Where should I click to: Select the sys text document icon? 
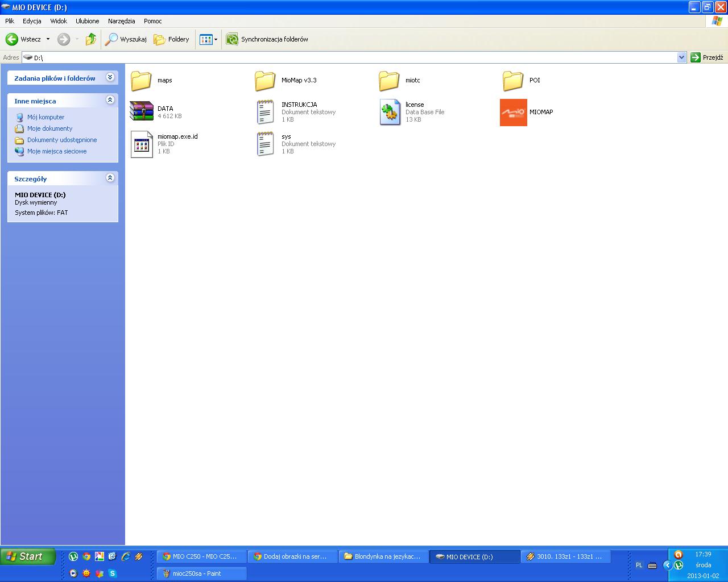tap(265, 144)
